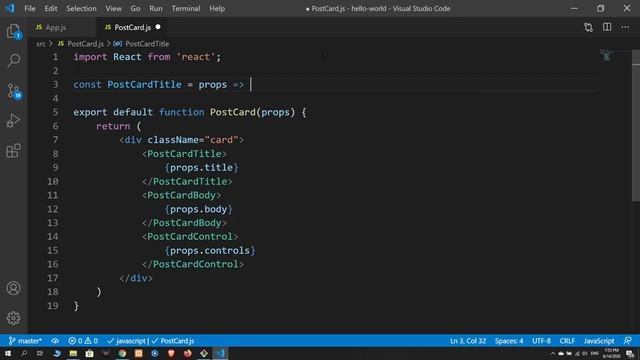Open the Accounts icon in activity bar
The width and height of the screenshot is (640, 360).
click(13, 288)
